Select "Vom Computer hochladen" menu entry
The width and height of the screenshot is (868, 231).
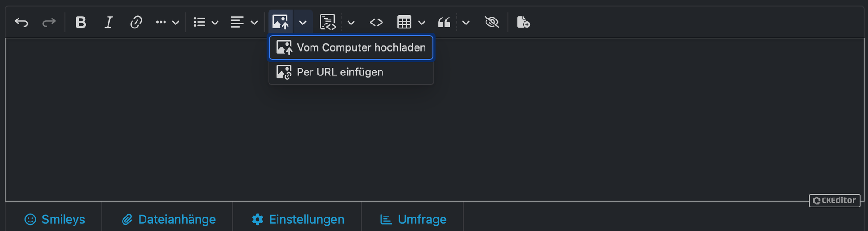(x=351, y=47)
